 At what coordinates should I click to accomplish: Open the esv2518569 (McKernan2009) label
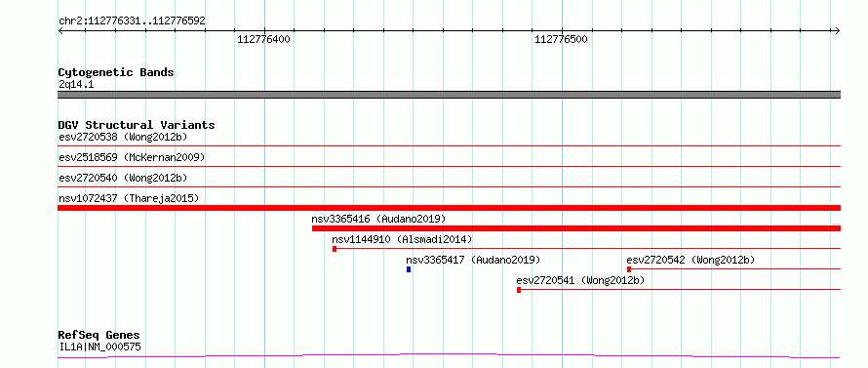(x=132, y=157)
